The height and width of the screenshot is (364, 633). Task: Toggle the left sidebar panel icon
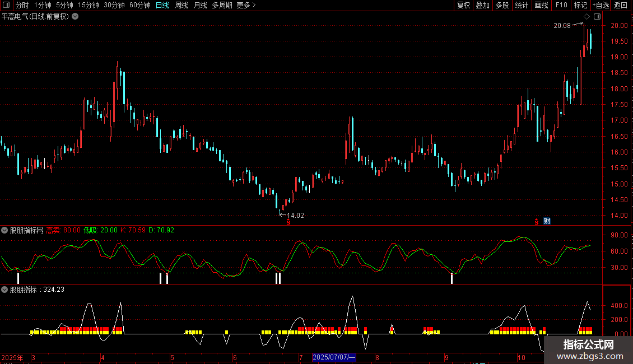coord(7,5)
